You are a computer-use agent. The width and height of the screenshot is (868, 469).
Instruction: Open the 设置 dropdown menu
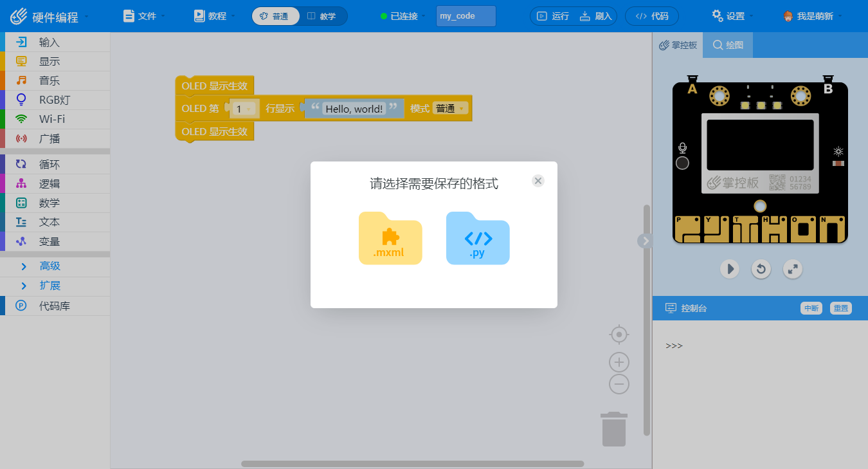coord(732,16)
